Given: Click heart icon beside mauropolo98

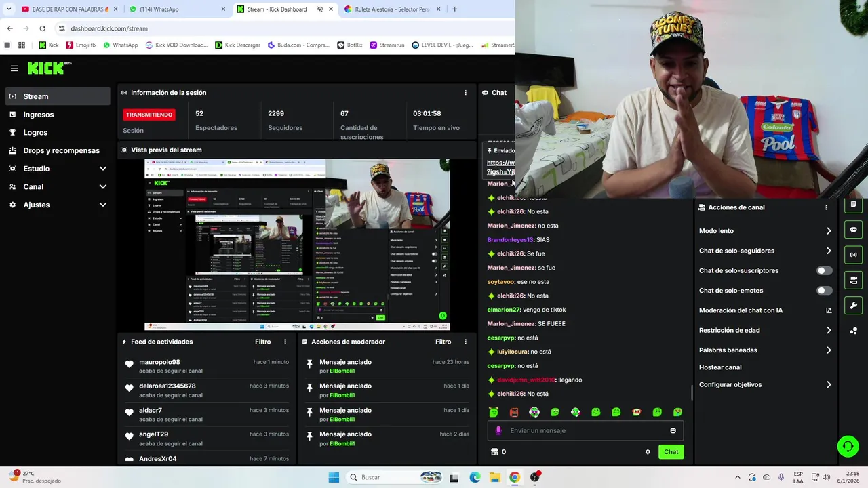Looking at the screenshot, I should tap(129, 365).
